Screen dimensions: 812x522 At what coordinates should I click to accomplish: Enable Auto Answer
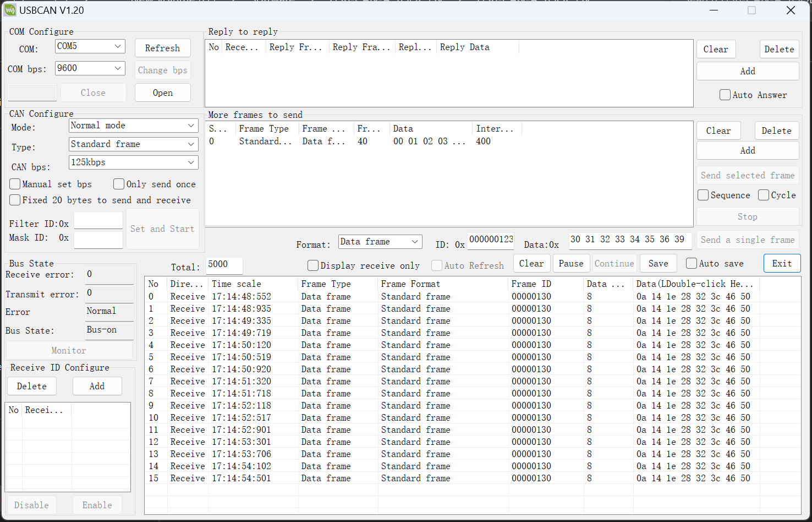[x=725, y=95]
